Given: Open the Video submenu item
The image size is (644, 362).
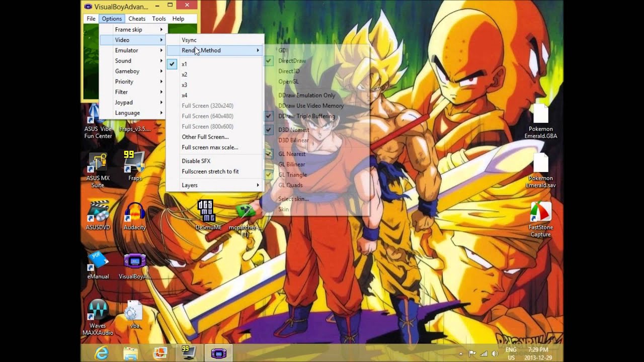Looking at the screenshot, I should (132, 40).
